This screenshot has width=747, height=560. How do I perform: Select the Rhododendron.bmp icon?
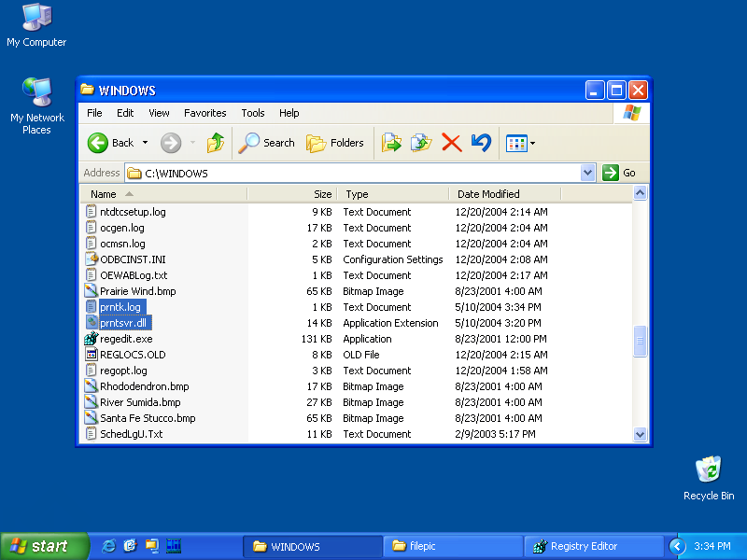tap(91, 386)
